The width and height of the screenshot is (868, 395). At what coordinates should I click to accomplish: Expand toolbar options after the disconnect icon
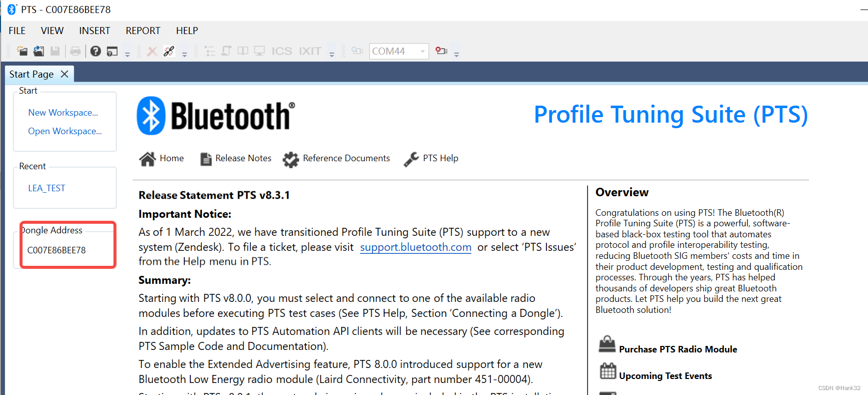click(x=456, y=54)
